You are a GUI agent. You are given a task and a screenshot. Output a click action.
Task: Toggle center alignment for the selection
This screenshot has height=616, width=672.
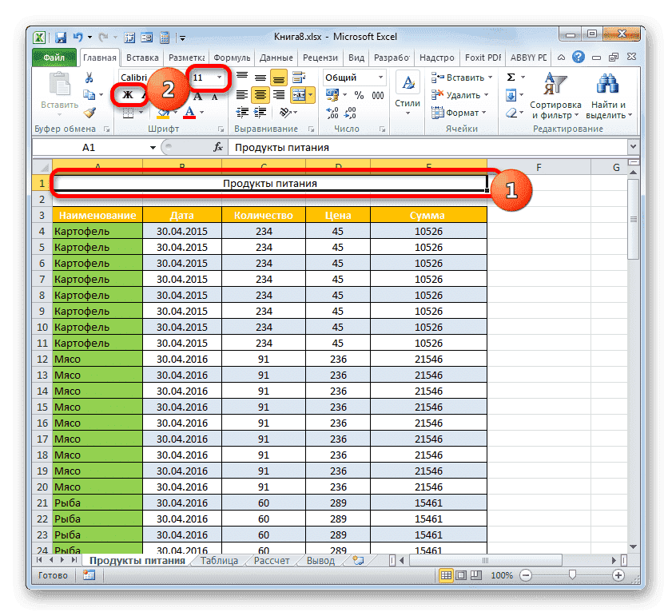tap(259, 95)
